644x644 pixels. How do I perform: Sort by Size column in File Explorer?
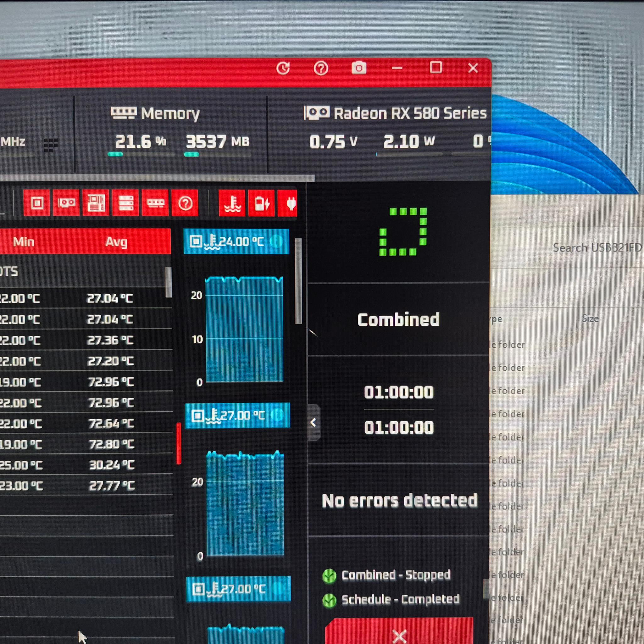click(x=590, y=318)
